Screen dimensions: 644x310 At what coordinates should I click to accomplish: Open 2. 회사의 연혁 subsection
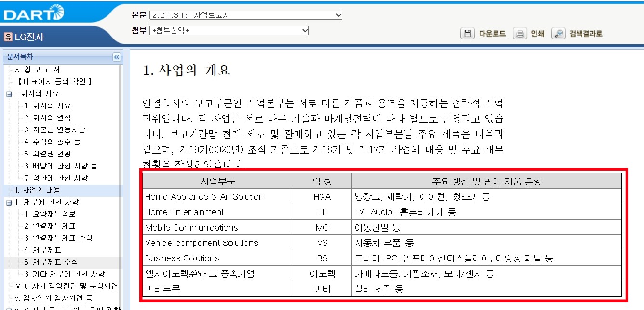pyautogui.click(x=47, y=118)
